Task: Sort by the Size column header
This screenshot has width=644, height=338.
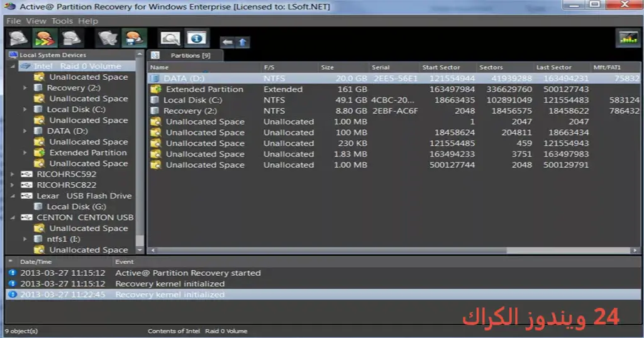Action: coord(343,67)
